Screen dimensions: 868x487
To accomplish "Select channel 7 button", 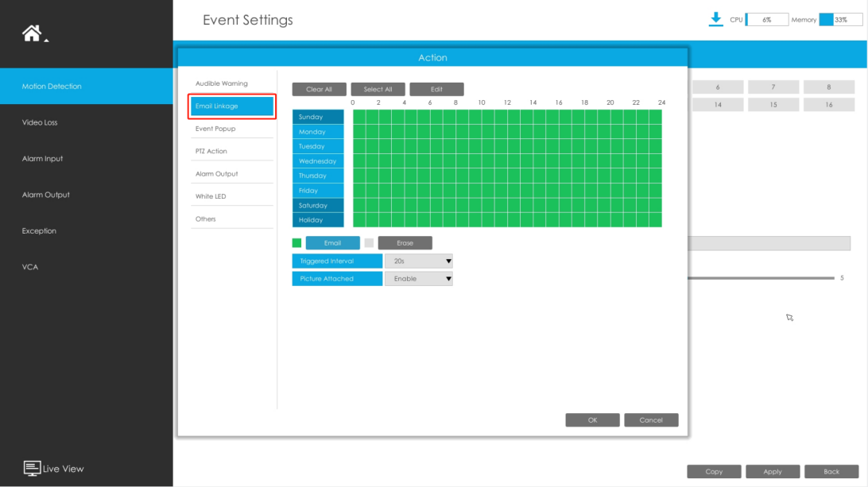I will click(773, 87).
